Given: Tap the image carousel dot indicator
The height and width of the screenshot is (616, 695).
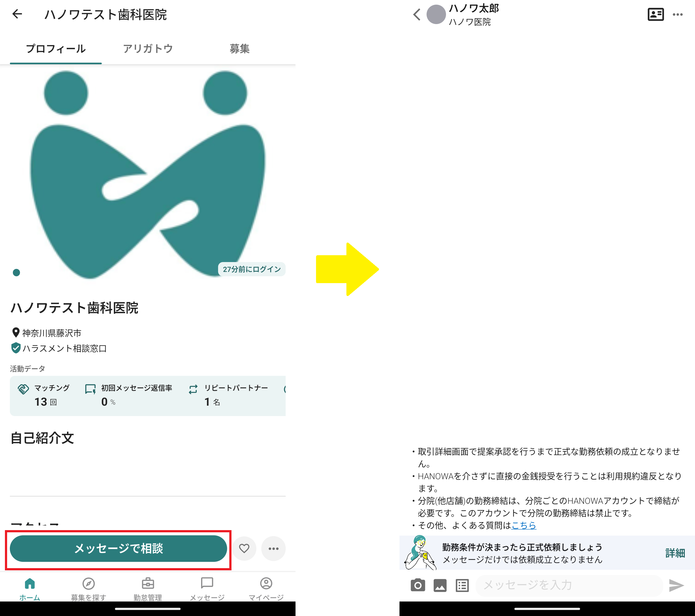Looking at the screenshot, I should (16, 272).
